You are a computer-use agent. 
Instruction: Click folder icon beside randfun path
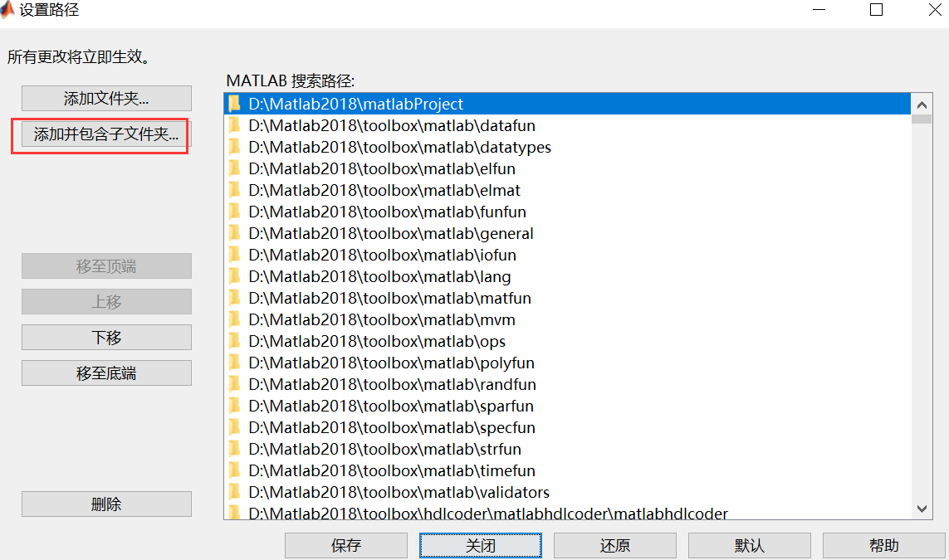pos(234,384)
